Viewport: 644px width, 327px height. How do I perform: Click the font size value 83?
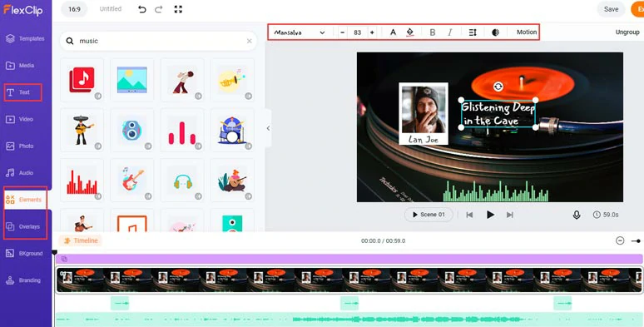click(x=357, y=32)
